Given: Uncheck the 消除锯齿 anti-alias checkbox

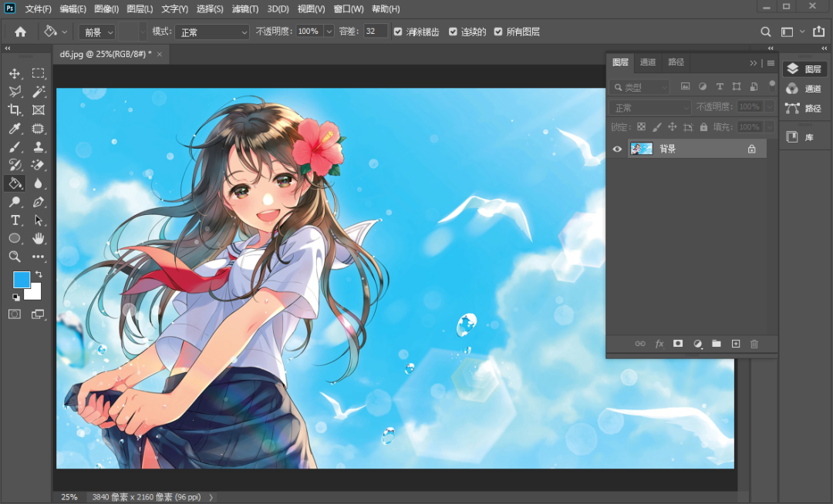Looking at the screenshot, I should point(398,32).
